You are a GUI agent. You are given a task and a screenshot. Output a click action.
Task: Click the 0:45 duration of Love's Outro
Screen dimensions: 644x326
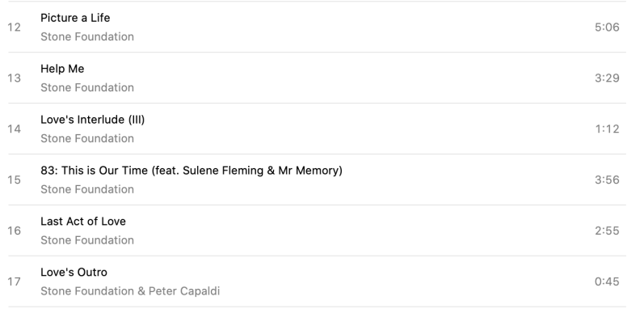(x=606, y=282)
